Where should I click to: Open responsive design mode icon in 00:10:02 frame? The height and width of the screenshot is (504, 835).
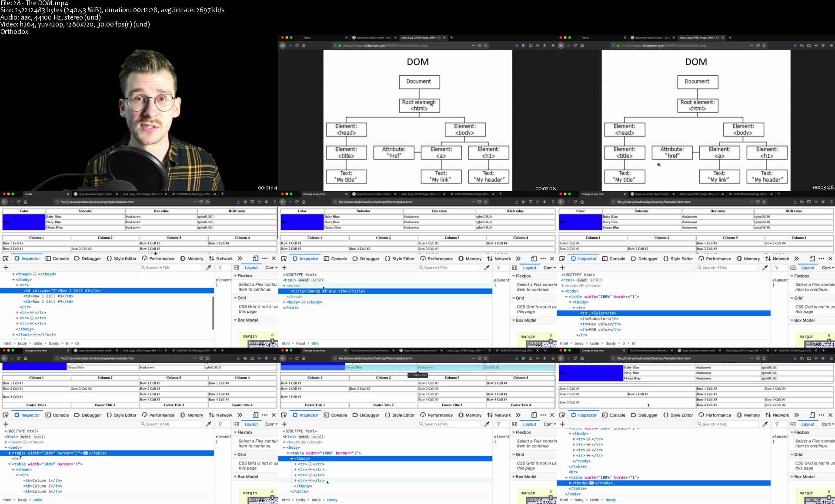pos(534,415)
